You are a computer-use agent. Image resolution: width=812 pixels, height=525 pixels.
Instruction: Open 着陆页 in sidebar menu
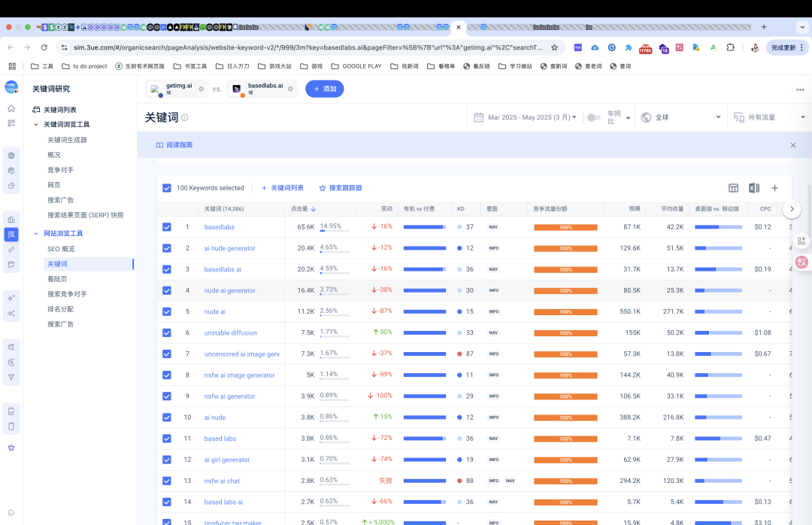[x=57, y=279]
